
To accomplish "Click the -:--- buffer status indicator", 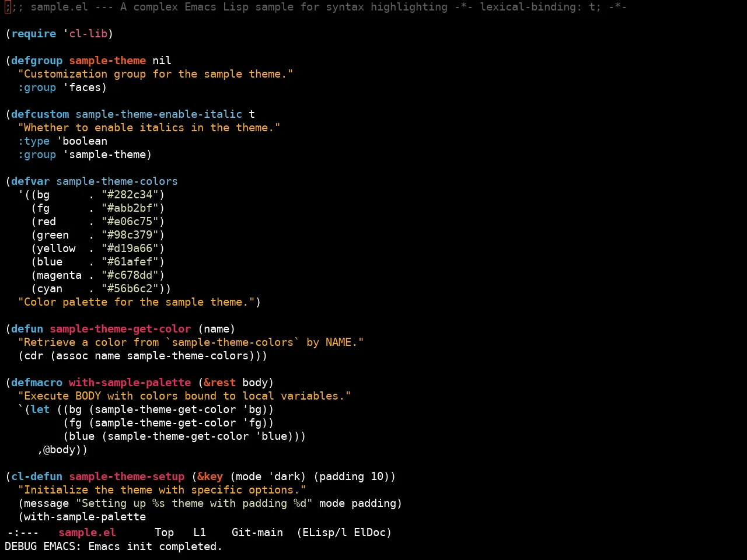I will tap(23, 533).
